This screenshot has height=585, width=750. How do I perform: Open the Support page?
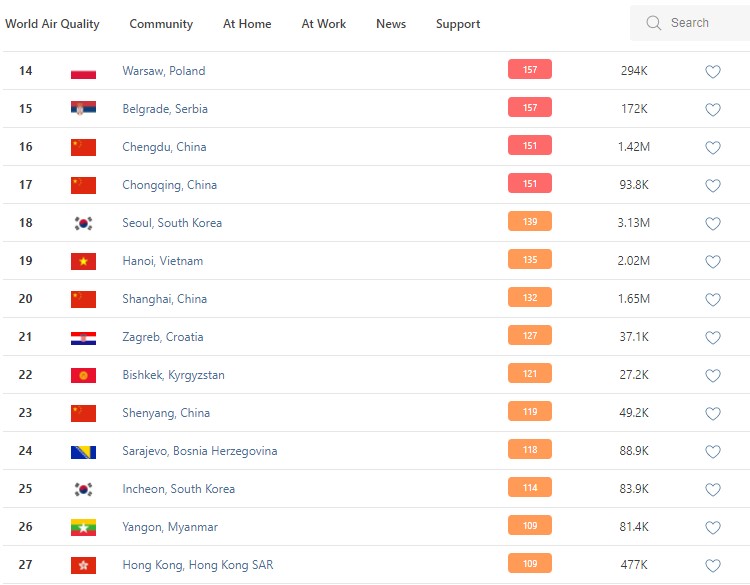(458, 24)
